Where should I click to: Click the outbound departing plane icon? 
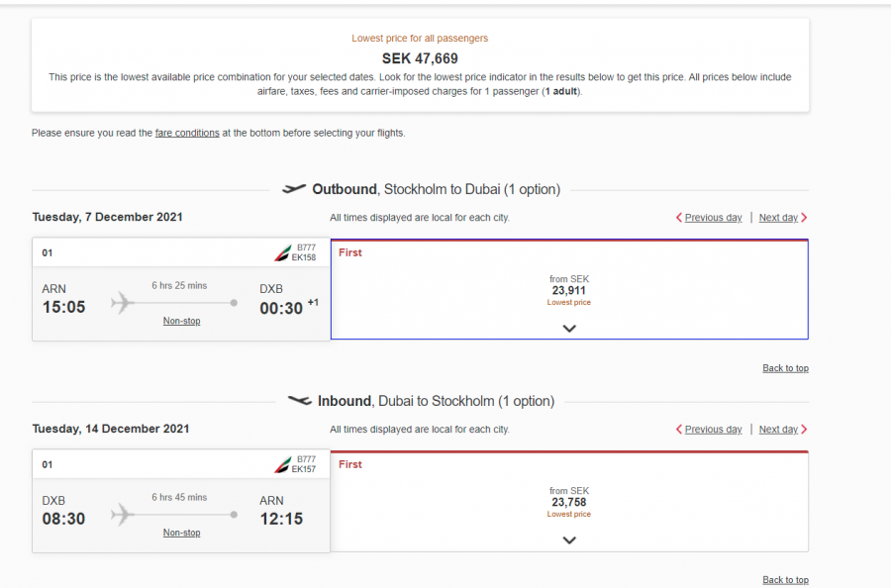294,189
